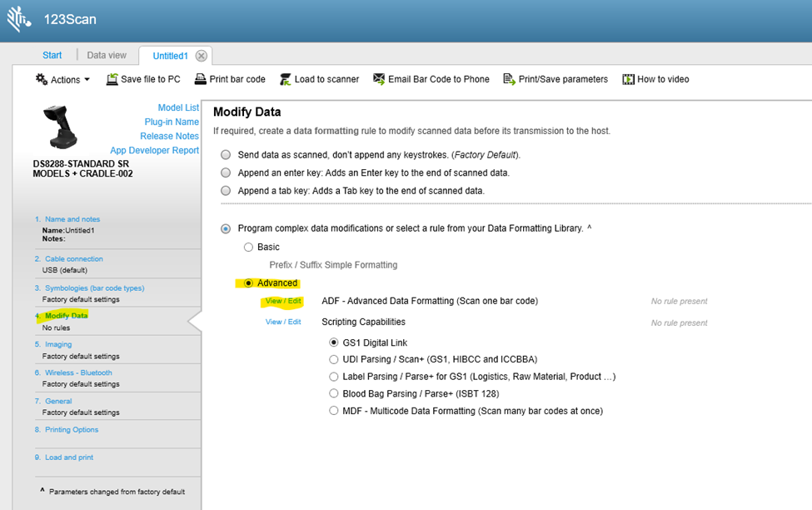The height and width of the screenshot is (510, 812).
Task: Open the Release Notes link
Action: click(169, 136)
